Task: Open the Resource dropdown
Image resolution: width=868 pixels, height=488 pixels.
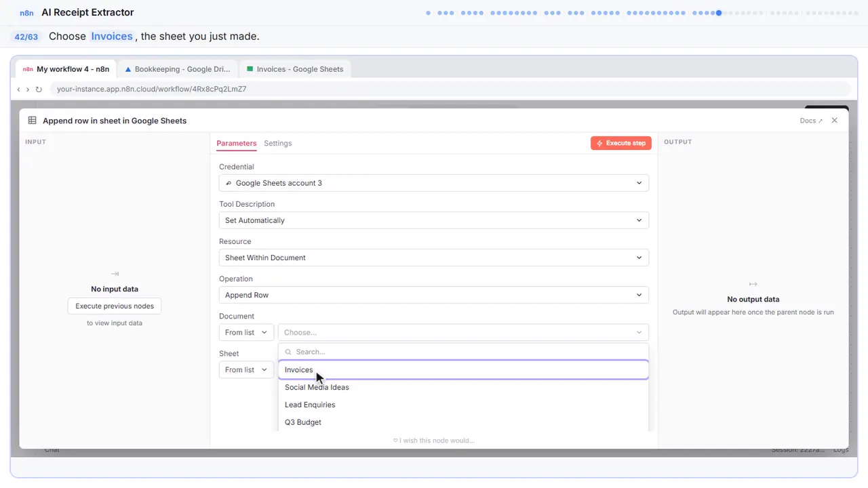Action: pyautogui.click(x=434, y=258)
